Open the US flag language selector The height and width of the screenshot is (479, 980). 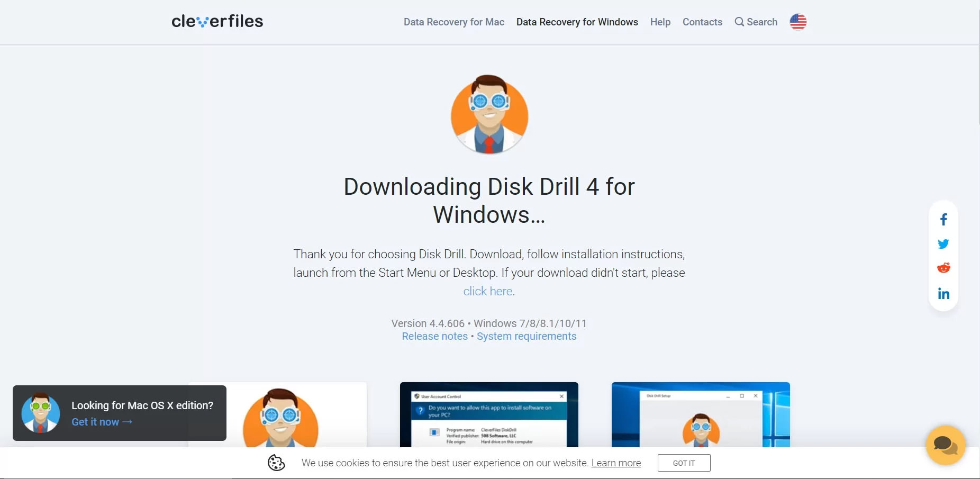798,22
